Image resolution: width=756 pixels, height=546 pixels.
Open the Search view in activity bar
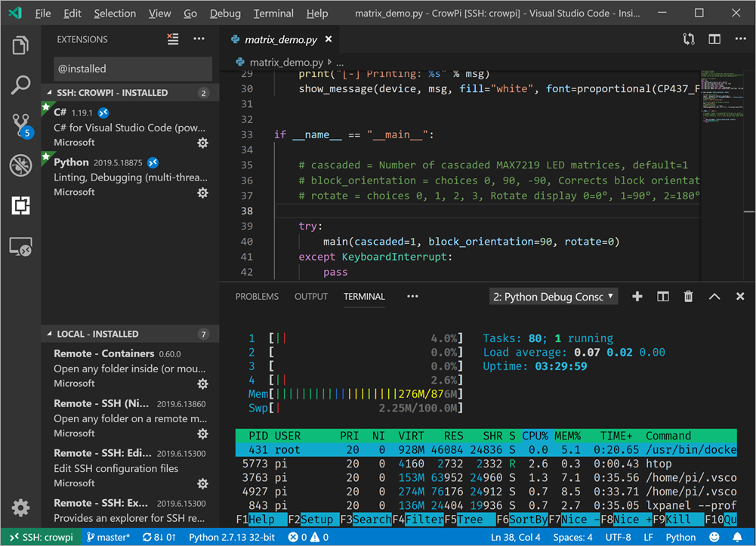20,85
